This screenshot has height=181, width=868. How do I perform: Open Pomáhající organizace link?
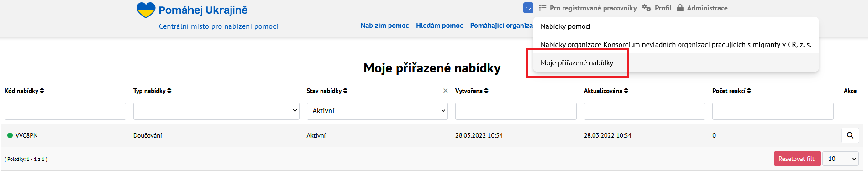pyautogui.click(x=501, y=26)
